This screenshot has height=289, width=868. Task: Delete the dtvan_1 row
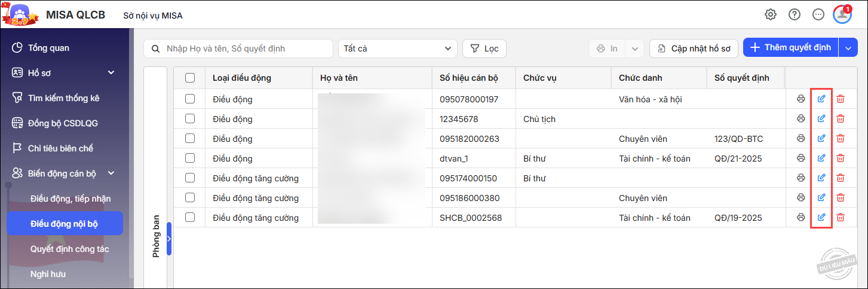(841, 159)
